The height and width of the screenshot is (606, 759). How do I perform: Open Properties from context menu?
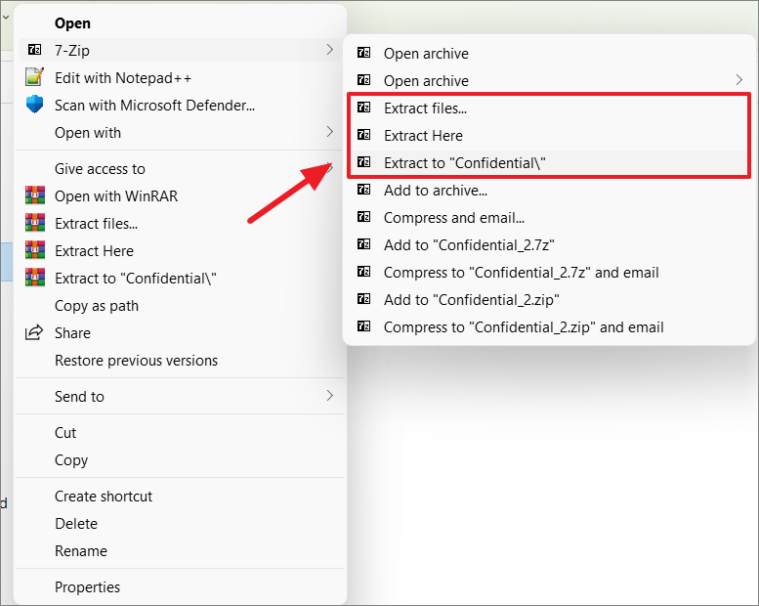click(180, 587)
